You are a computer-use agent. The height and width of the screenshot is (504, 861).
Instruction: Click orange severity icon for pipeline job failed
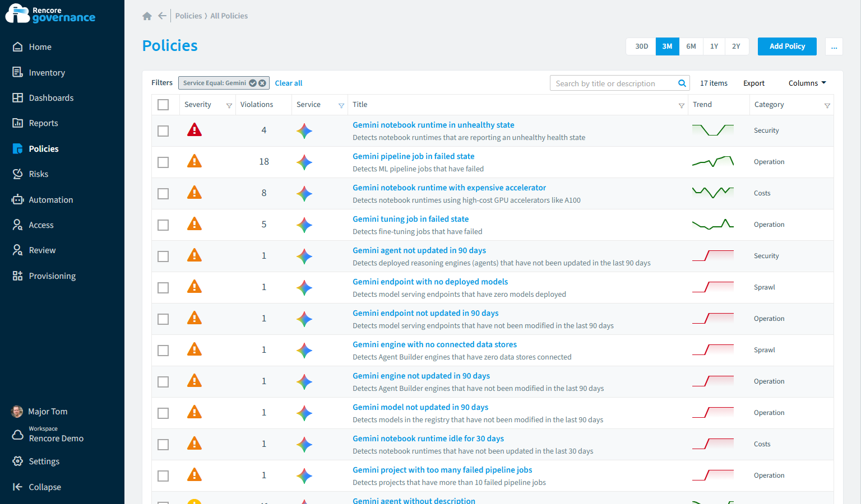(x=195, y=161)
